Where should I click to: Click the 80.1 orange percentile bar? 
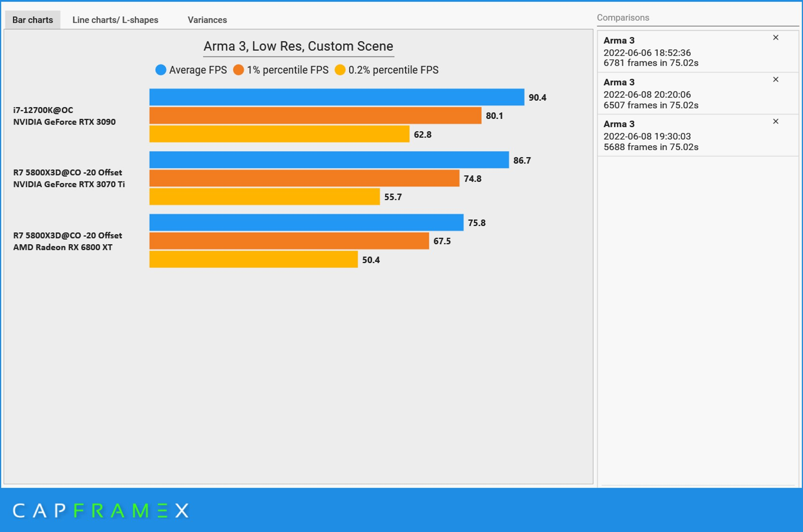pyautogui.click(x=315, y=115)
